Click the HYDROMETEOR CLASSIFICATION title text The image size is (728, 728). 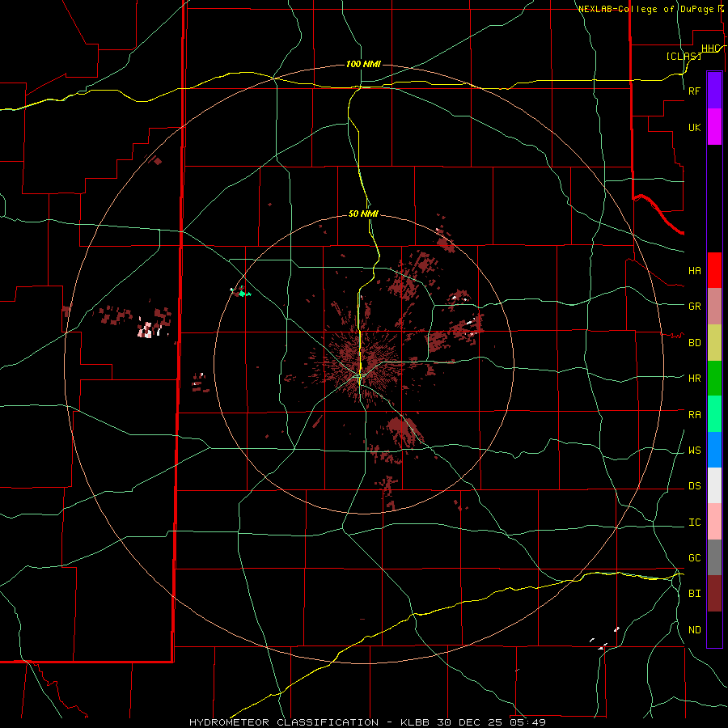[284, 722]
